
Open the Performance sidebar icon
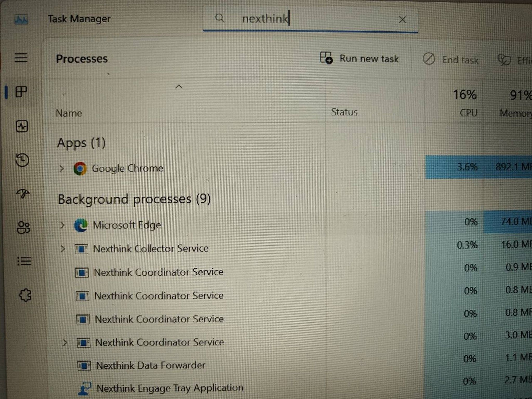point(22,126)
